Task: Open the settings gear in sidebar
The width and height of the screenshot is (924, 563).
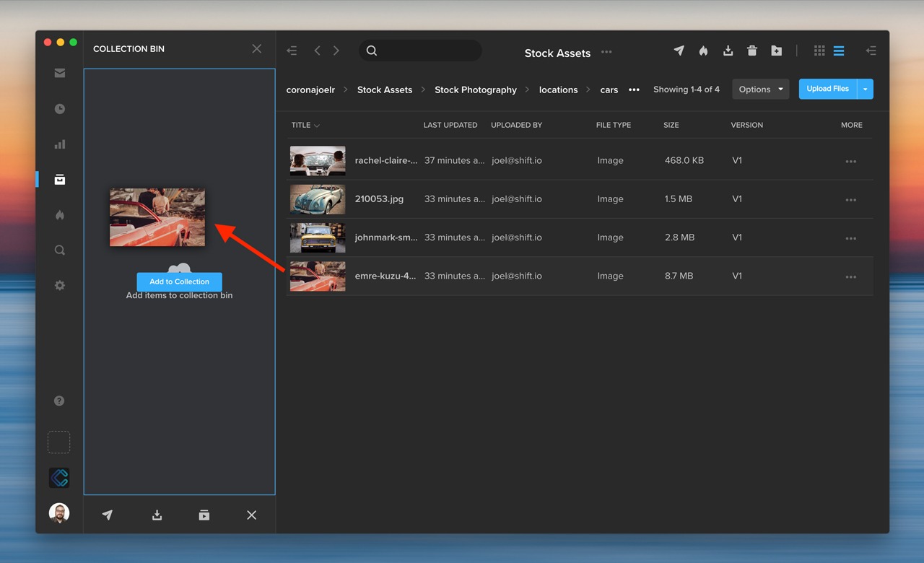Action: tap(60, 286)
